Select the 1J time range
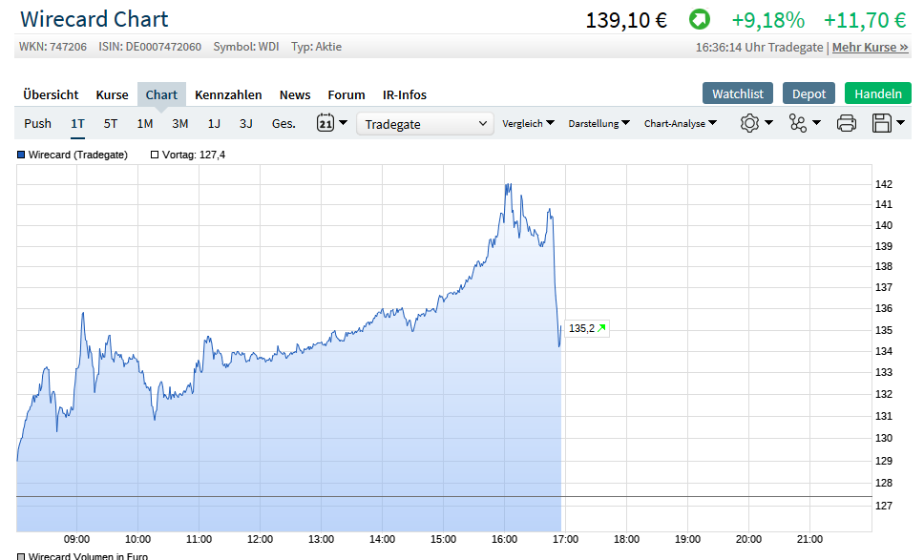The image size is (924, 560). point(214,124)
